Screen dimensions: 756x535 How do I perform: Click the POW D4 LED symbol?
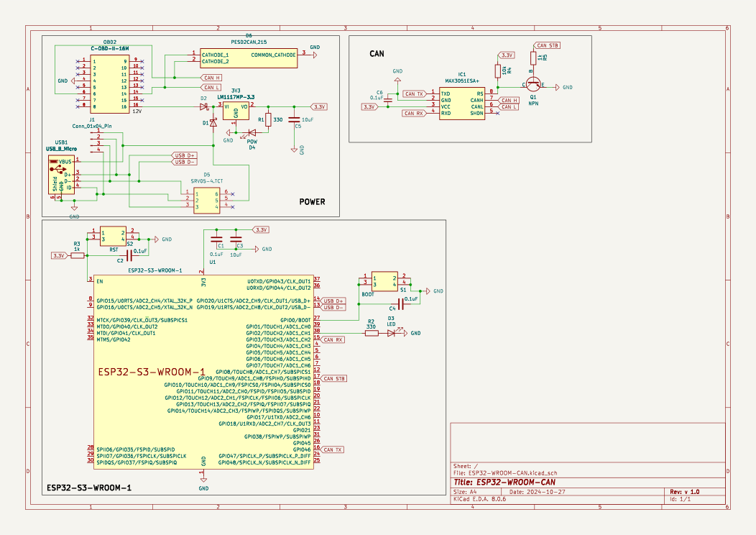252,132
